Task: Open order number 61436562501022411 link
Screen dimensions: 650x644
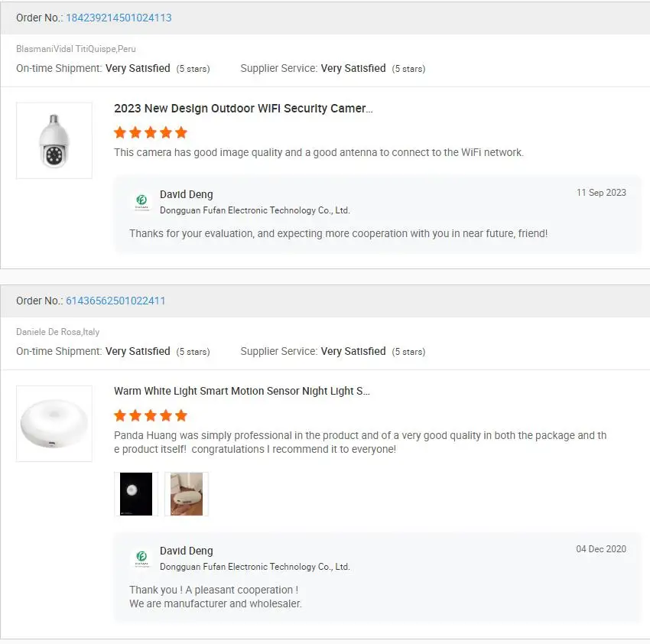Action: 115,301
